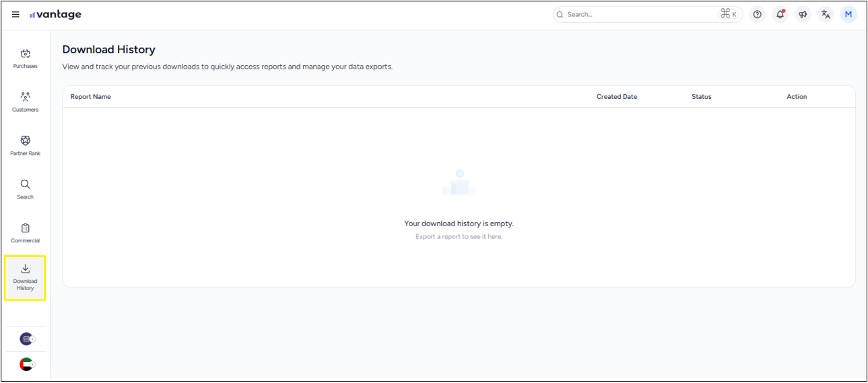Viewport: 868px width, 383px height.
Task: Open the hamburger menu beside the Vantage logo
Action: point(15,15)
